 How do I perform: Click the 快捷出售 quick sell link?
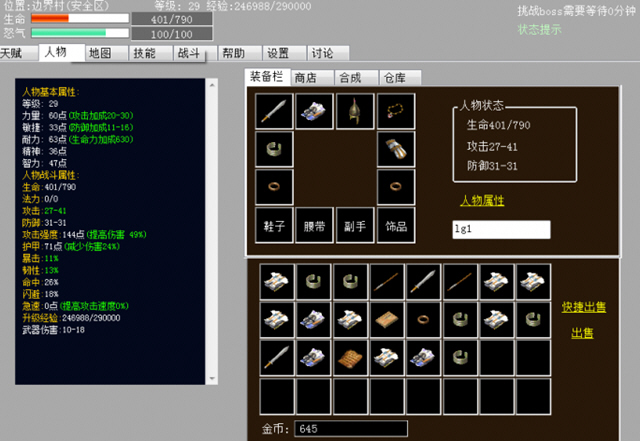(583, 307)
